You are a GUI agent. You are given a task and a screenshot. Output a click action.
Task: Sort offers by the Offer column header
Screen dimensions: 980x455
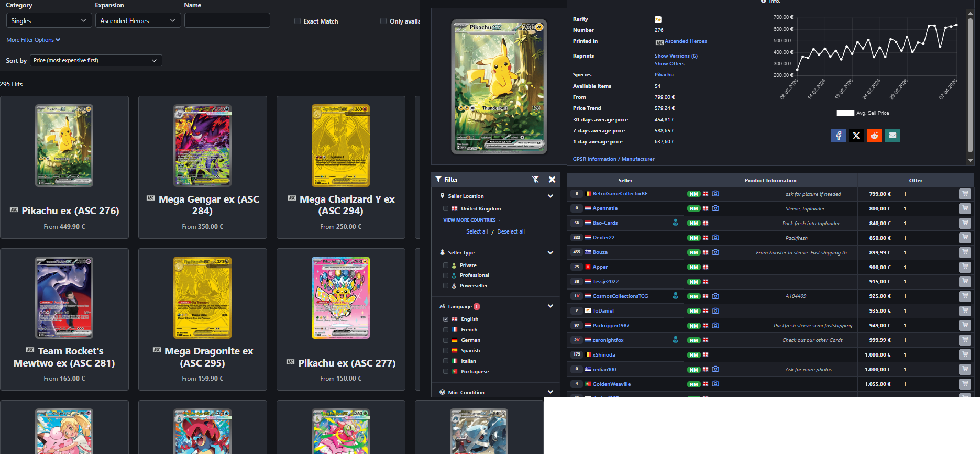(x=916, y=180)
